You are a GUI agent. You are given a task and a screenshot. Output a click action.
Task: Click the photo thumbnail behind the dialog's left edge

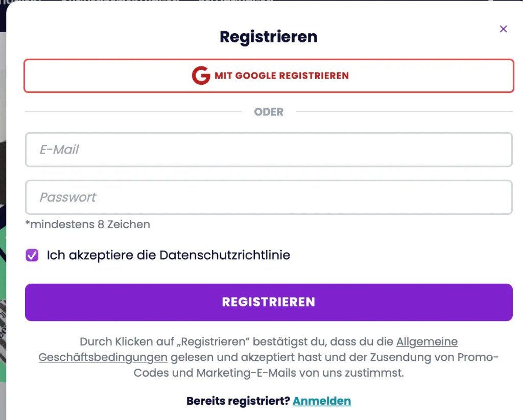pyautogui.click(x=3, y=153)
